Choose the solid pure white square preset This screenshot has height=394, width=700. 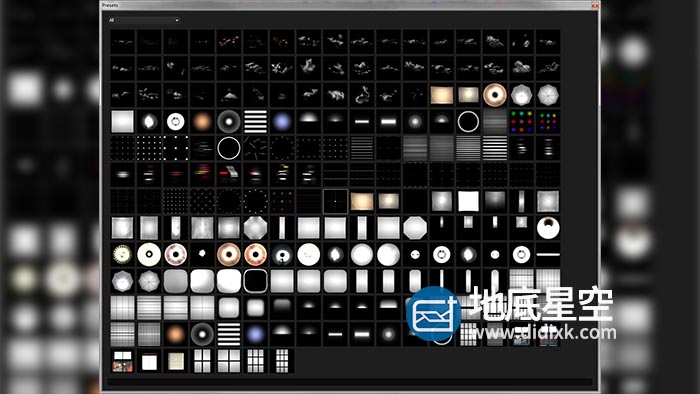tap(468, 201)
